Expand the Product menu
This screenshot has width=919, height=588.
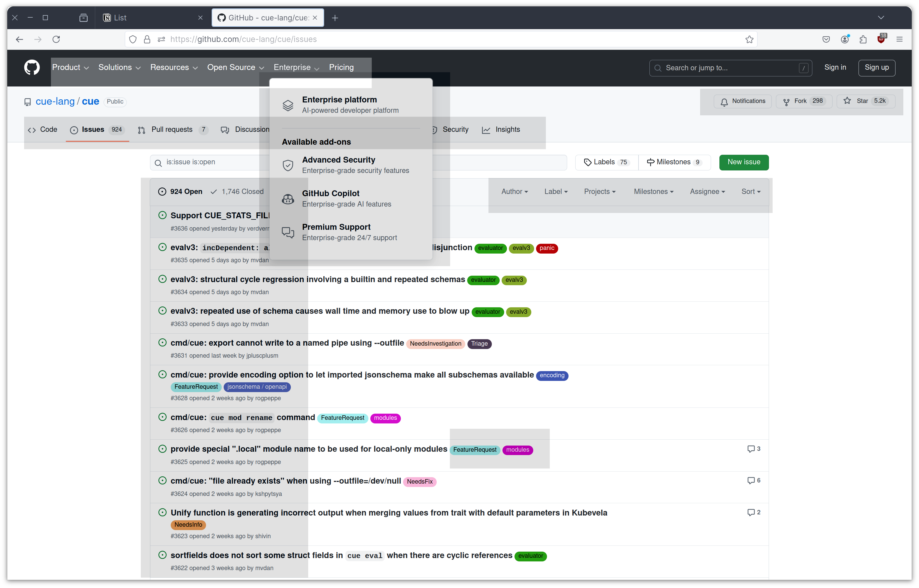pos(70,67)
